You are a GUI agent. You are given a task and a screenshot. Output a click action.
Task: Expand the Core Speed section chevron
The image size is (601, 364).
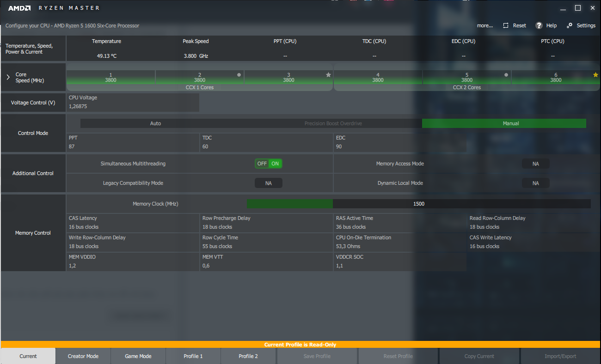8,77
